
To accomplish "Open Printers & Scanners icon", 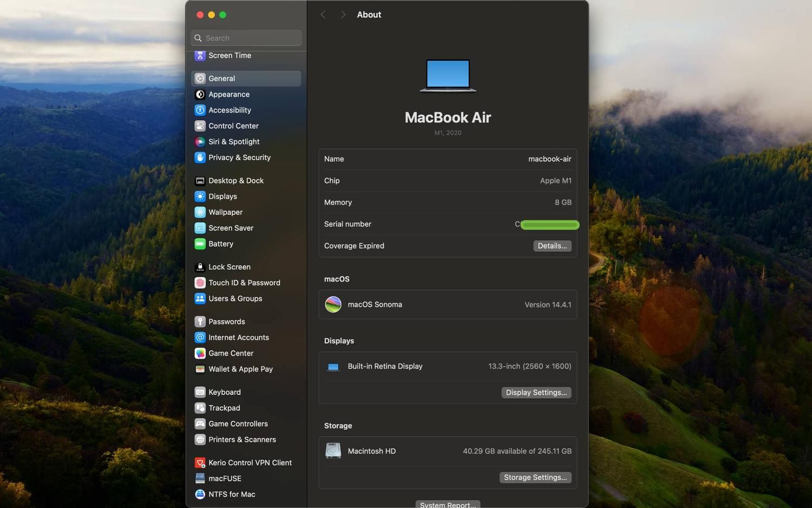I will 200,439.
